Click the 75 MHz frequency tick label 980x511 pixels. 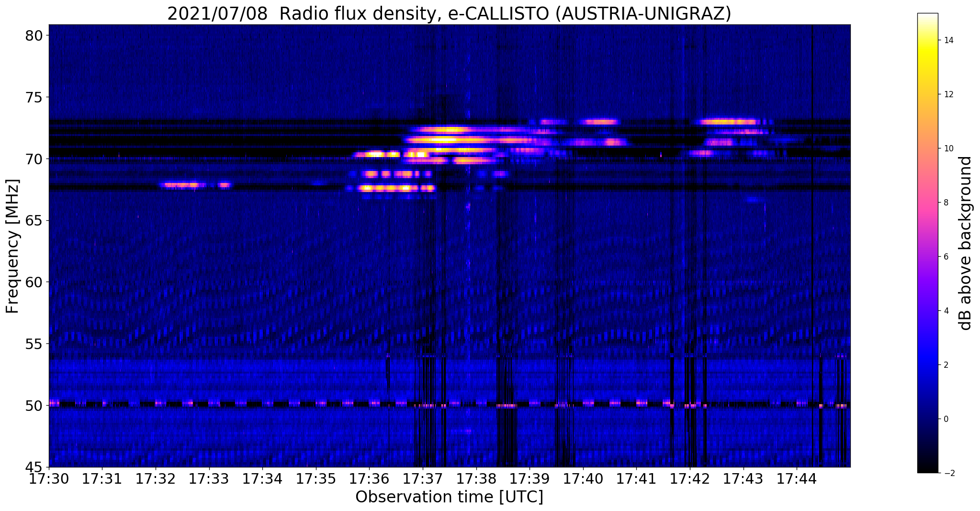34,97
